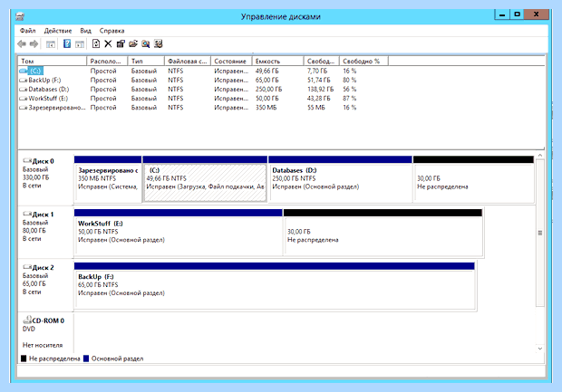Select the (C:) 49,66 ГБ partition block
This screenshot has height=392, width=562.
pyautogui.click(x=205, y=179)
